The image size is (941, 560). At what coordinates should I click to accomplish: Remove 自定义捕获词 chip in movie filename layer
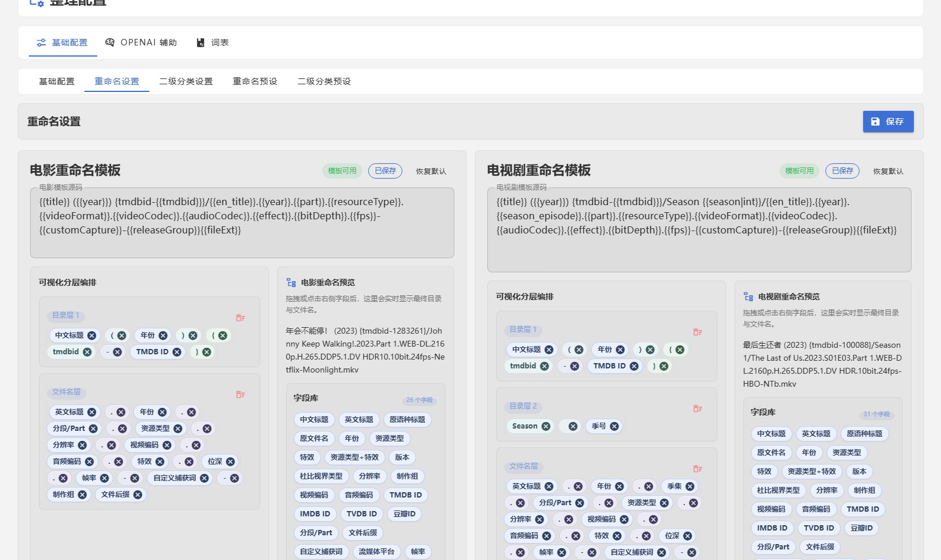click(x=204, y=478)
